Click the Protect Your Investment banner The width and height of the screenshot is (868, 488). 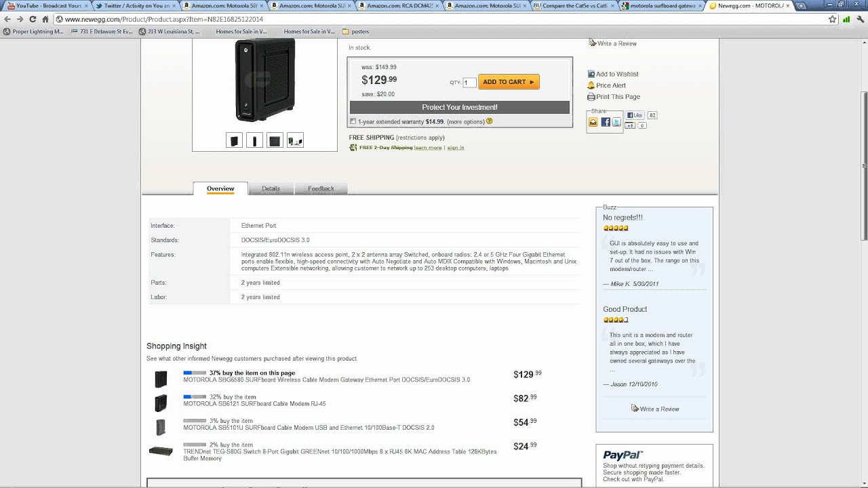click(460, 107)
